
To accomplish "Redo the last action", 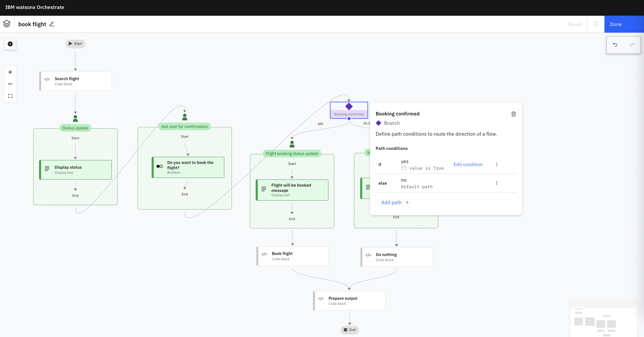I will 632,45.
